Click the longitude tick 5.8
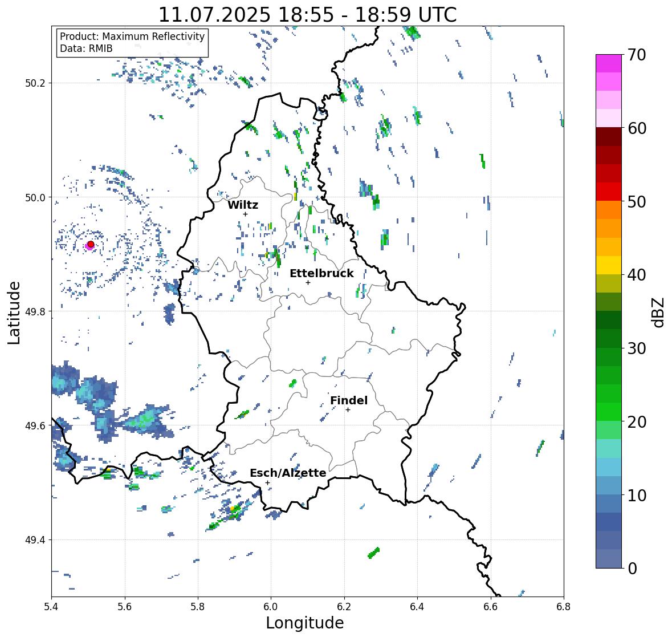672x637 pixels. coord(198,606)
